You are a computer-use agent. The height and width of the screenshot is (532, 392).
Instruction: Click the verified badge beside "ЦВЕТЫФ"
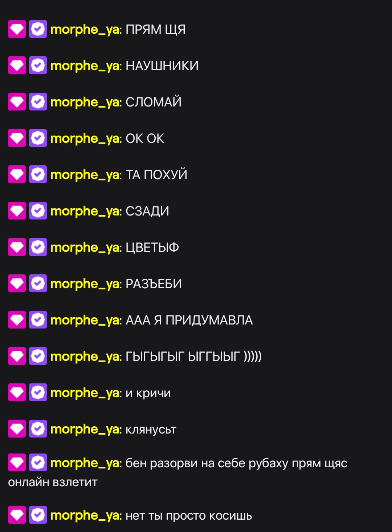coord(38,247)
